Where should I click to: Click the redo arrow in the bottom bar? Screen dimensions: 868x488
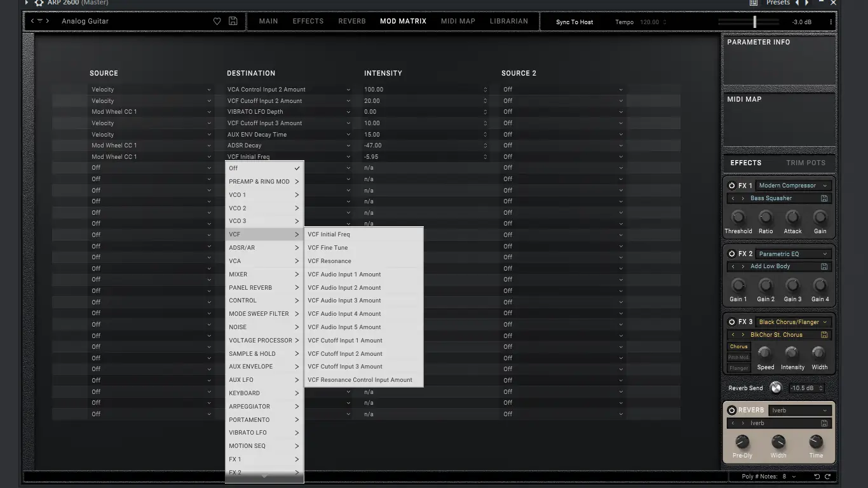827,477
